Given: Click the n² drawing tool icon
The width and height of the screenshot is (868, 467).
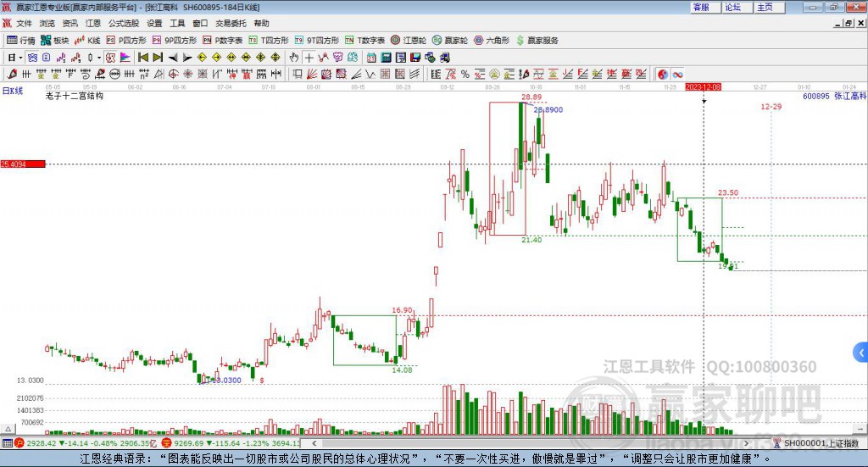Looking at the screenshot, I should (144, 74).
